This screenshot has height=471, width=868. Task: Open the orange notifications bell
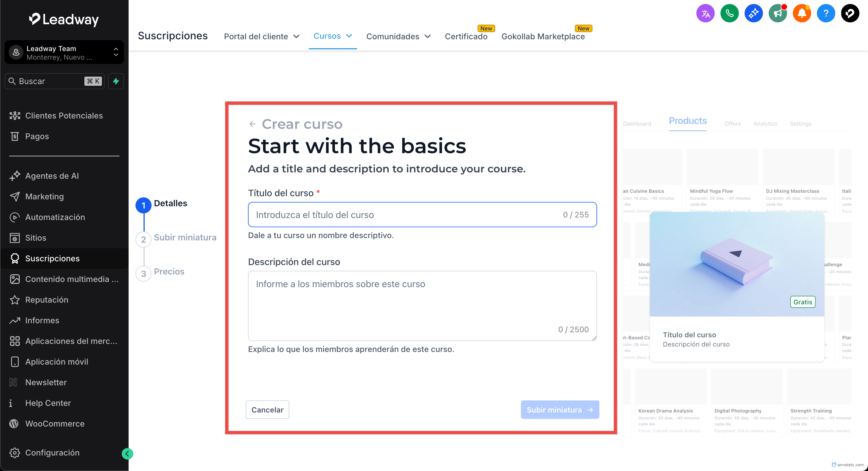[x=802, y=13]
